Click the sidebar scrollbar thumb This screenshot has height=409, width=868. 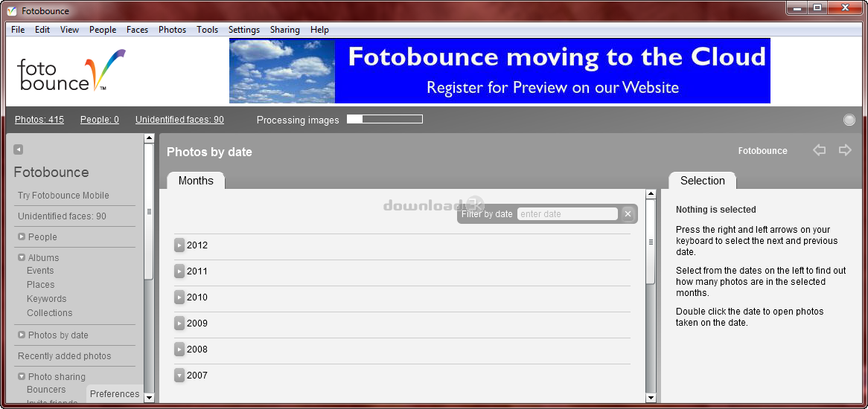point(149,211)
